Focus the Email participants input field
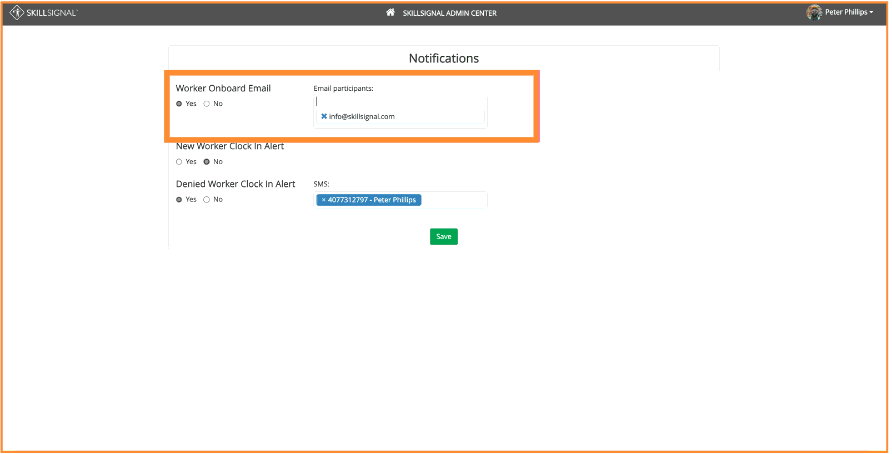 click(400, 102)
